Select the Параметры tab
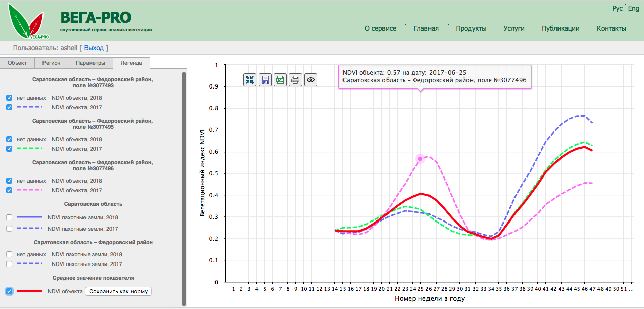 tap(91, 63)
